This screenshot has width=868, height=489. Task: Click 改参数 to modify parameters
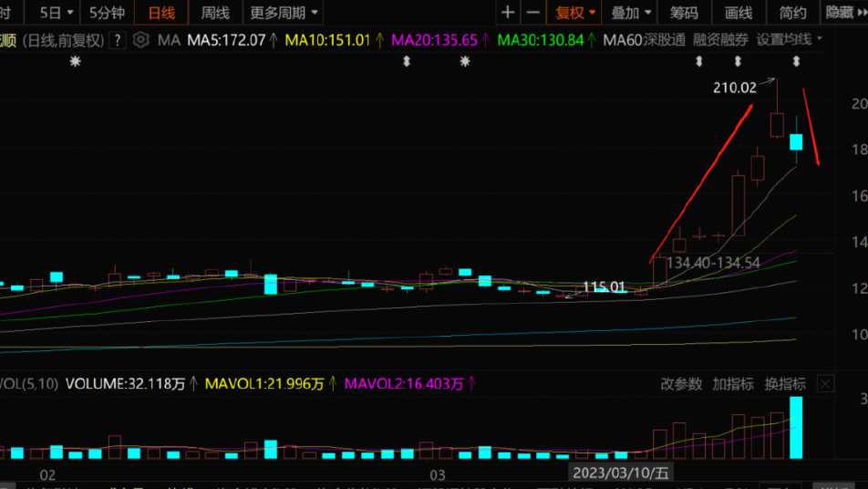pos(681,384)
